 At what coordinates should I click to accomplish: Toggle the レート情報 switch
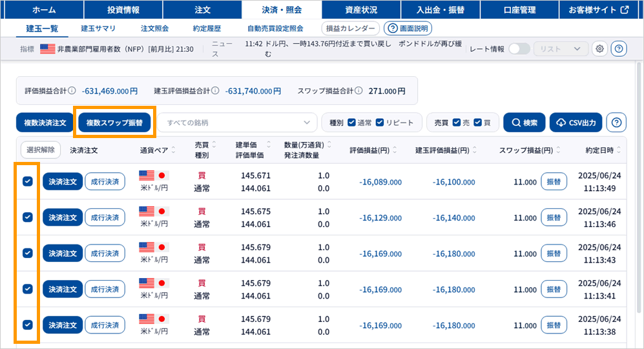519,49
